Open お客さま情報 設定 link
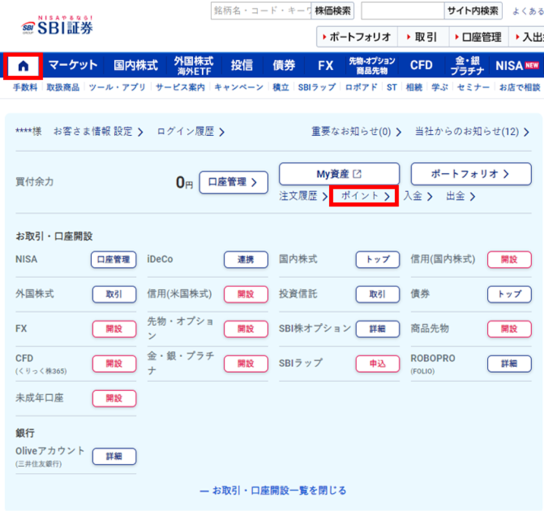 click(x=98, y=131)
